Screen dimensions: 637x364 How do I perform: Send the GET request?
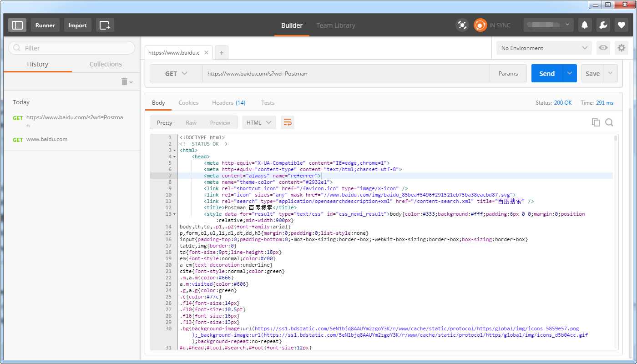547,73
